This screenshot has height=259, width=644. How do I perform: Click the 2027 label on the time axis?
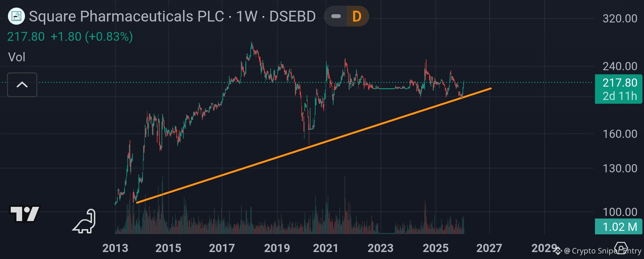pyautogui.click(x=489, y=248)
